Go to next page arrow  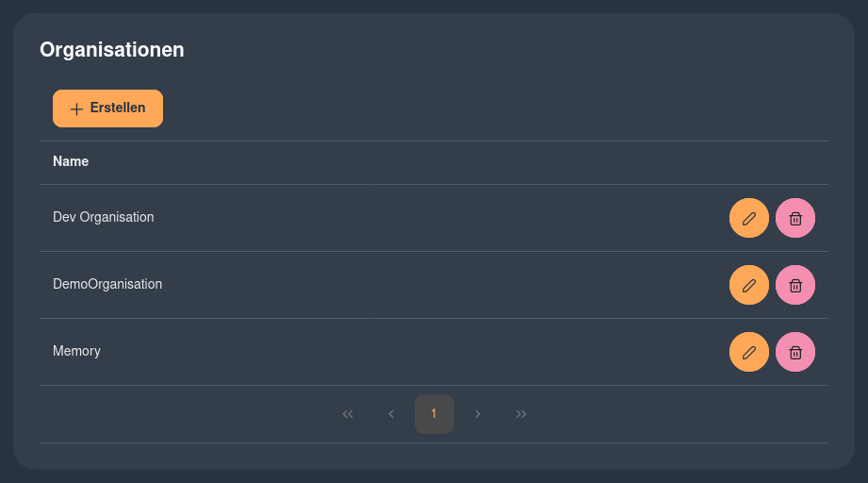tap(477, 414)
